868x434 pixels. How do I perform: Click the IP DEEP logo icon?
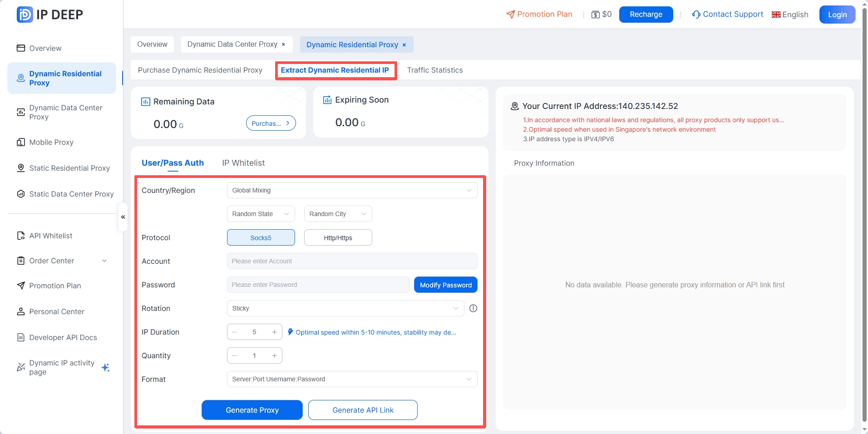pyautogui.click(x=25, y=15)
